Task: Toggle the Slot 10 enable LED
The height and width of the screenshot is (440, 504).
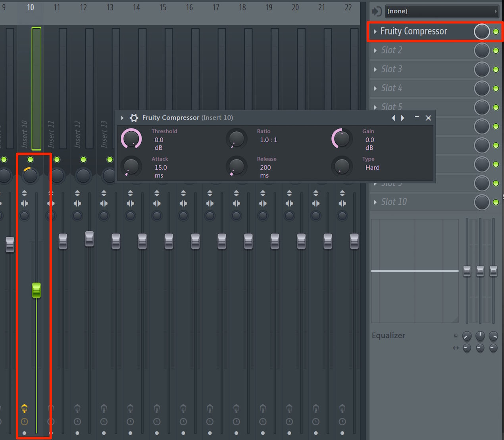Action: 496,202
